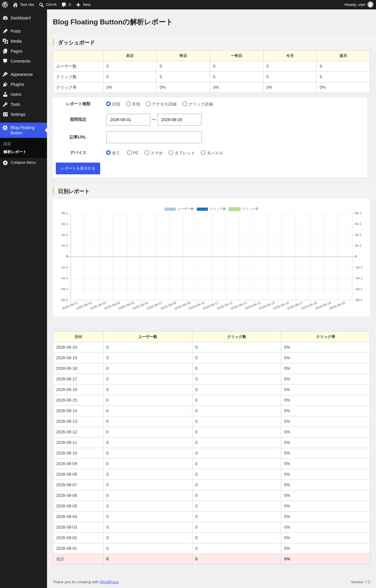
Task: Click Howdy, user account link
Action: coord(358,5)
